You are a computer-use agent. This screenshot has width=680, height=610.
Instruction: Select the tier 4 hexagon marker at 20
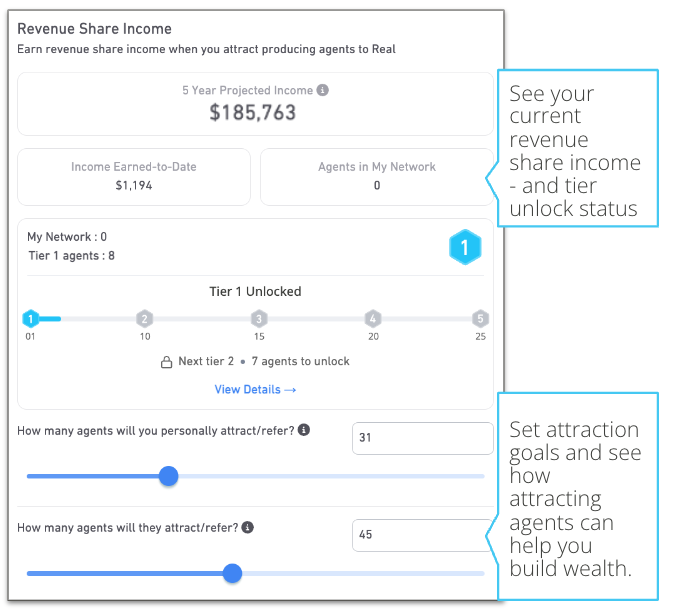pos(373,319)
